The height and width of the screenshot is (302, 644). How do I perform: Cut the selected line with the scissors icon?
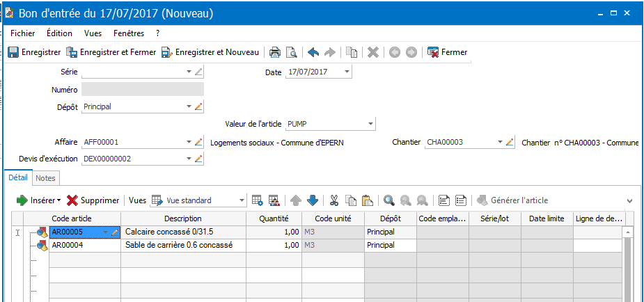click(x=334, y=200)
